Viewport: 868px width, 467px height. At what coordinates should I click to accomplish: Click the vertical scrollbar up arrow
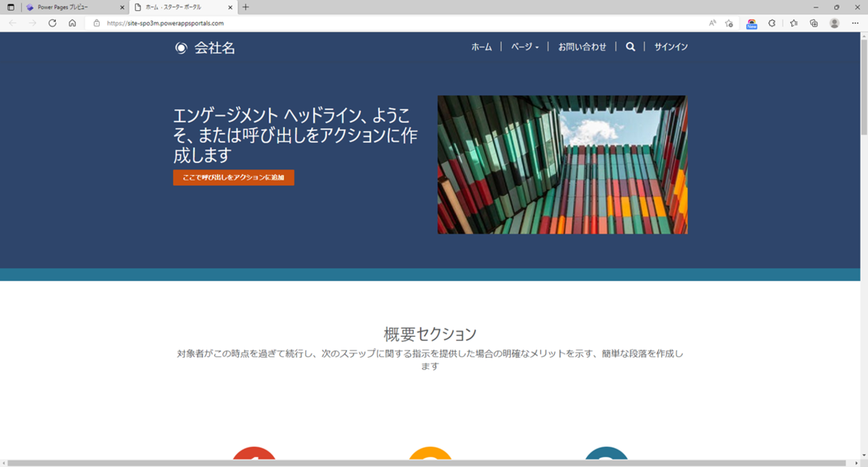pyautogui.click(x=864, y=35)
